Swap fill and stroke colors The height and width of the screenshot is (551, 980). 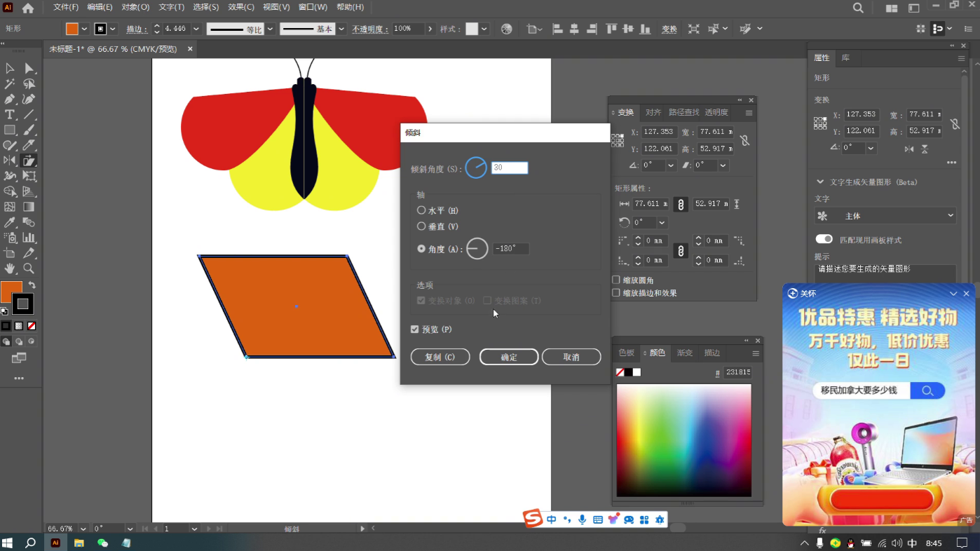(x=32, y=285)
